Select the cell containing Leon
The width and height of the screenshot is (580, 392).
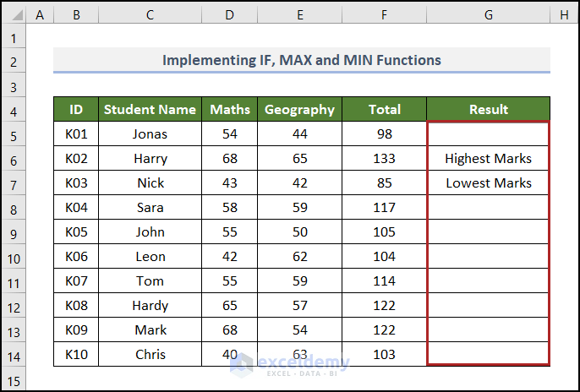(x=150, y=257)
